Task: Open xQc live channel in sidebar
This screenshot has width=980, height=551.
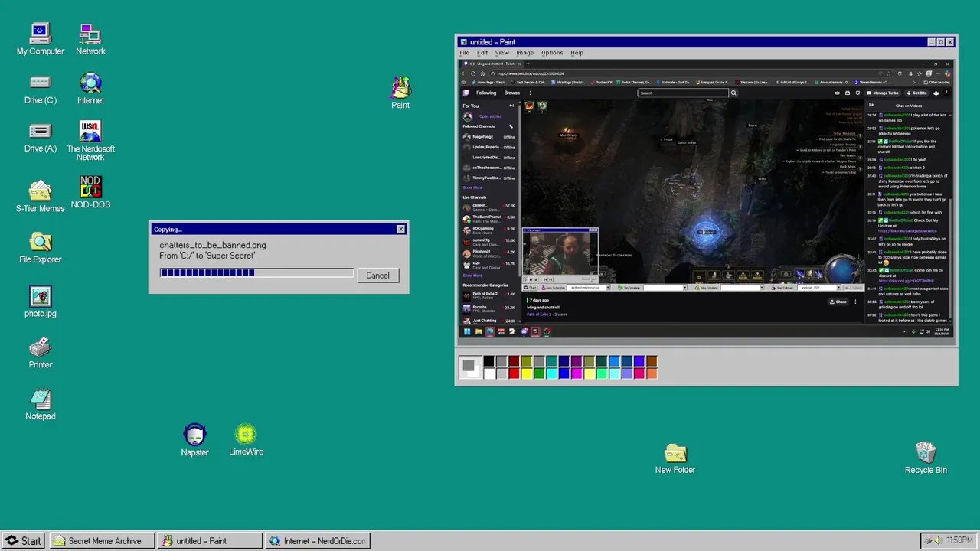Action: pos(489,266)
